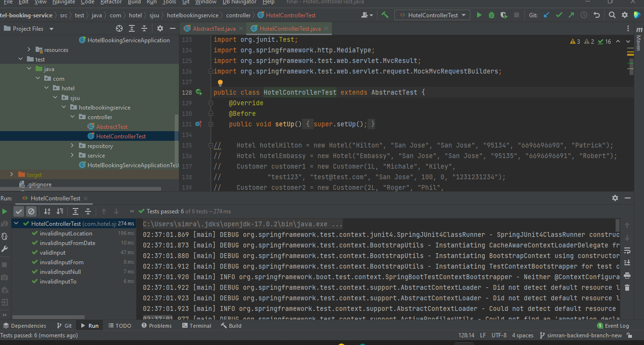The width and height of the screenshot is (644, 345).
Task: Toggle Show Passed tests checkmark filter
Action: 18,211
